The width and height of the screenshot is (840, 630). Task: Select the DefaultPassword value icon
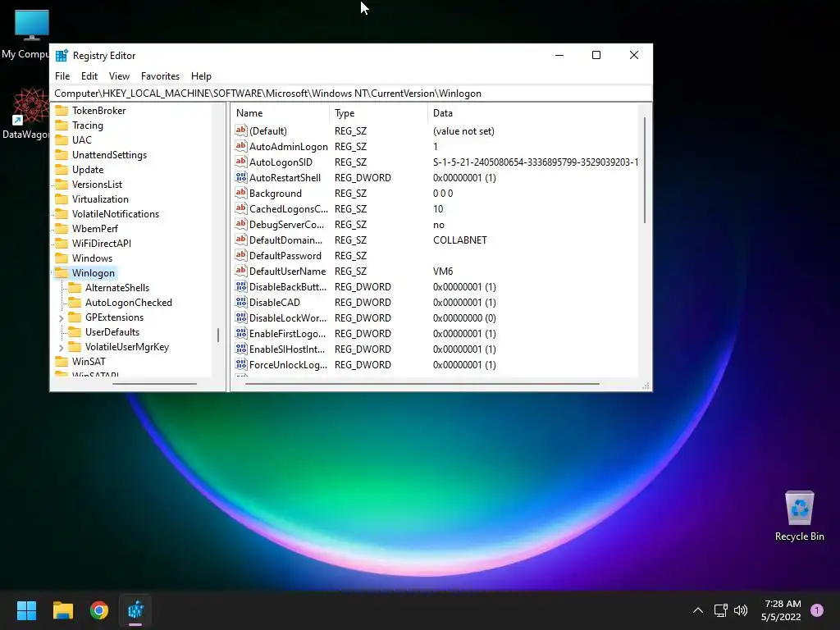click(241, 255)
